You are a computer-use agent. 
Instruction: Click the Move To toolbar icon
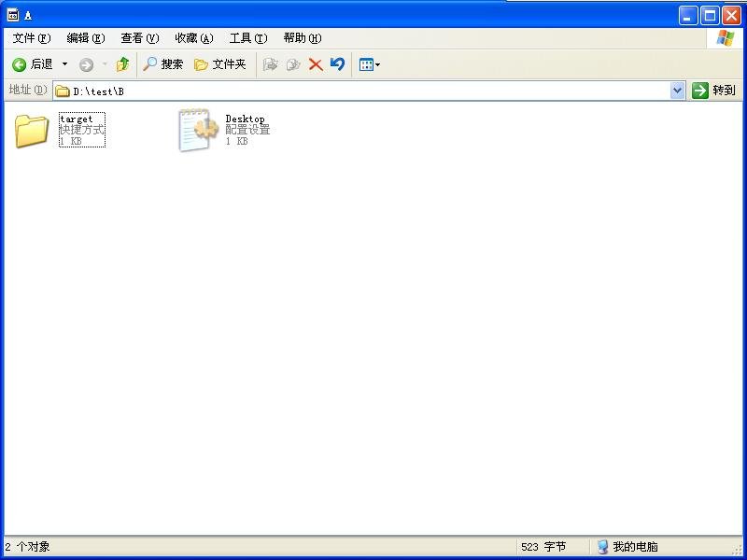pyautogui.click(x=271, y=64)
